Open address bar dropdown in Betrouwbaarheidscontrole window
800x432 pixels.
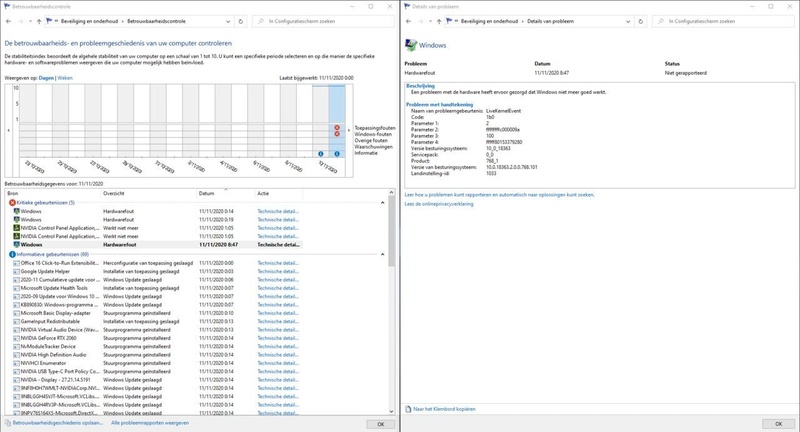(228, 21)
